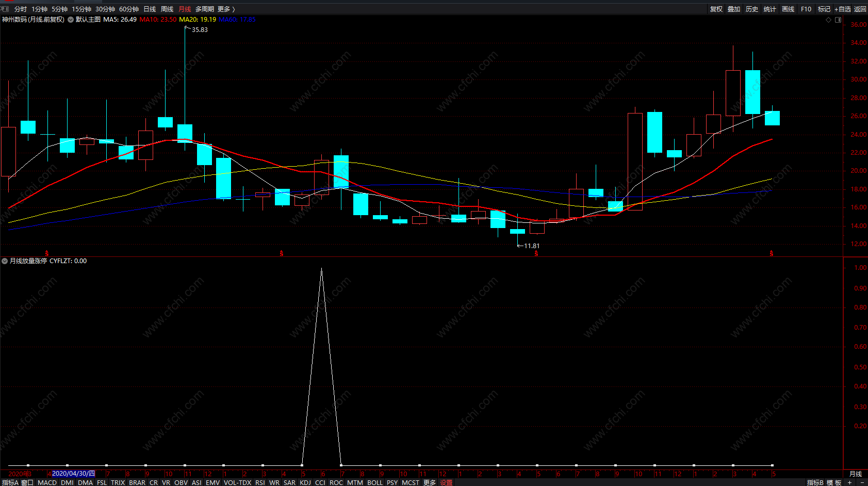Open the 统计 statistics button
Screen dimensions: 868x486
pyautogui.click(x=770, y=9)
